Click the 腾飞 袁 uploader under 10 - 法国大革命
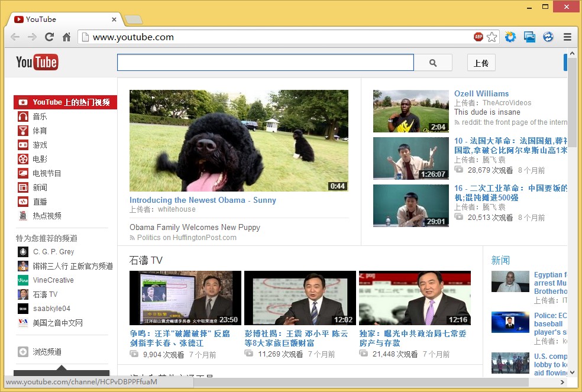The height and width of the screenshot is (392, 582). tap(494, 160)
